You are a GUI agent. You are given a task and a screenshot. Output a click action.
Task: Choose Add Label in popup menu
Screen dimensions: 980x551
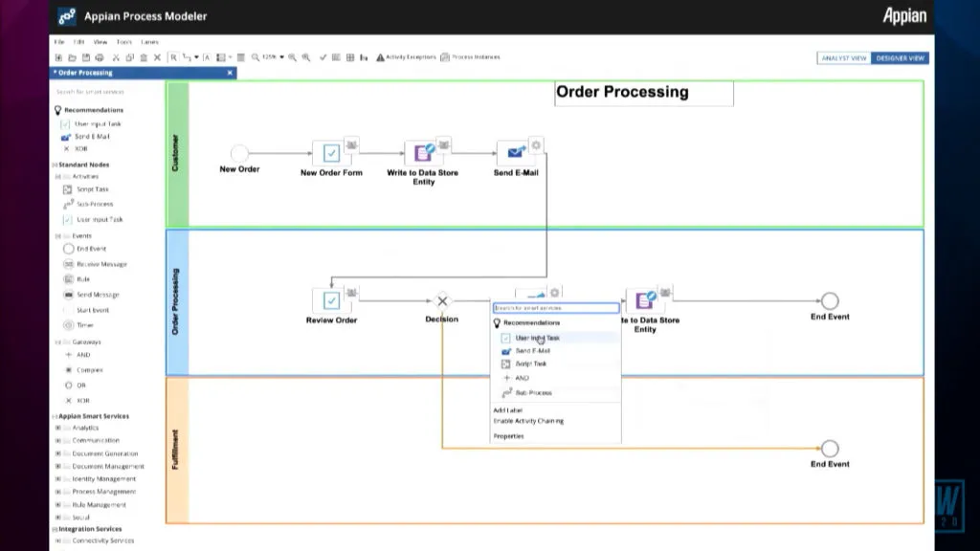pos(507,410)
